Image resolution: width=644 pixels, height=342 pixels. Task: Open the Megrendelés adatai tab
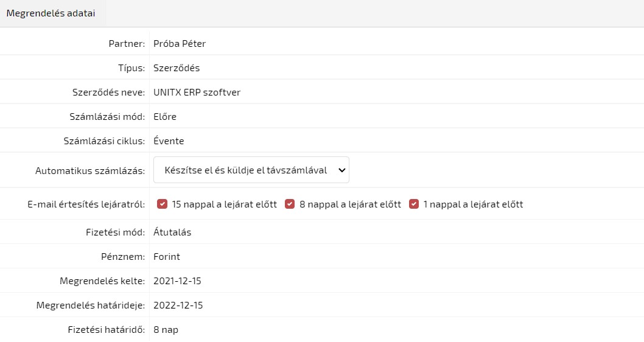pos(51,13)
